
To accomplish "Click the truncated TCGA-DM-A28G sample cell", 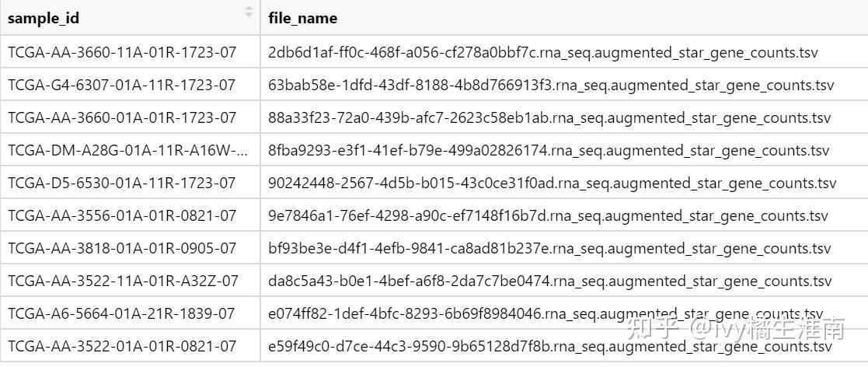I will point(128,151).
